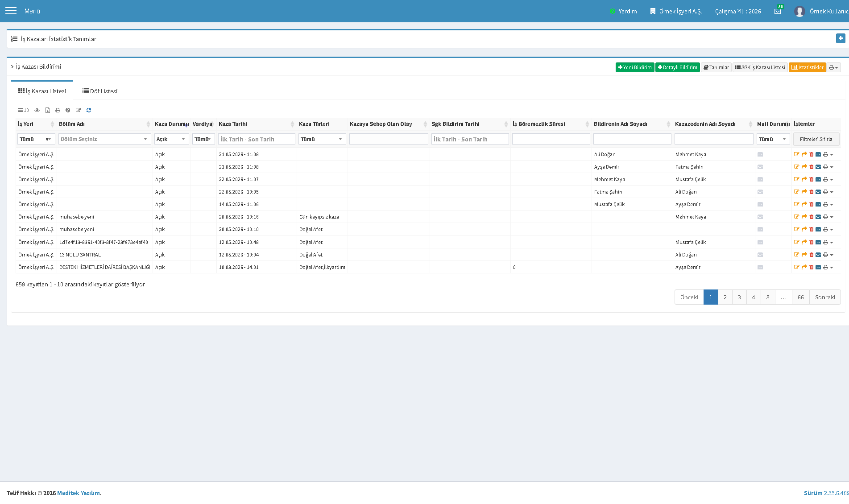Image resolution: width=849 pixels, height=504 pixels.
Task: Forward Ayşe Demir's first record using orange arrow
Action: point(804,167)
